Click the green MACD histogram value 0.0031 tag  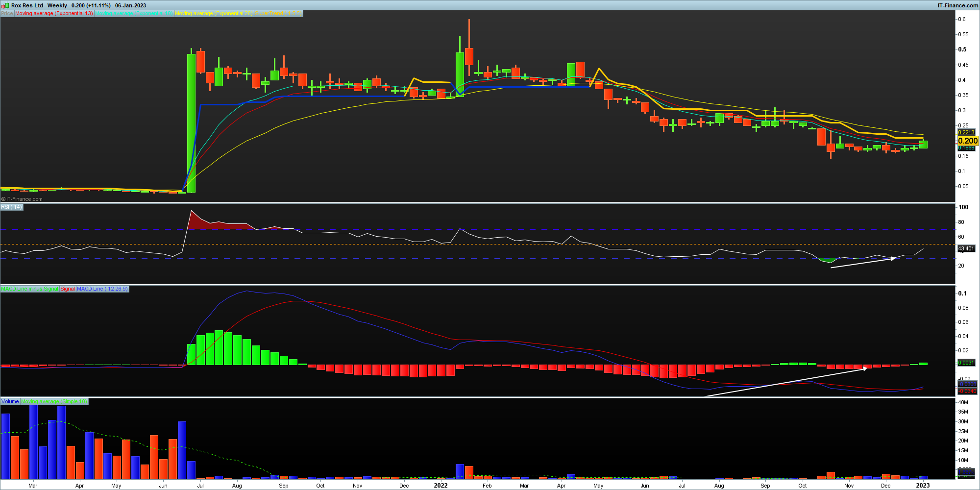tap(966, 363)
